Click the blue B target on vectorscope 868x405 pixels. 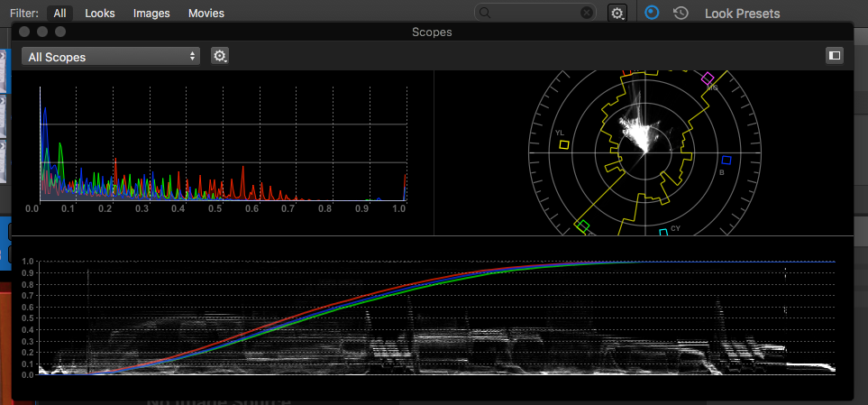click(x=726, y=161)
